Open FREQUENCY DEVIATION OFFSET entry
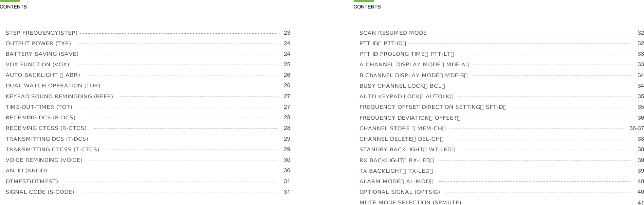 point(410,118)
